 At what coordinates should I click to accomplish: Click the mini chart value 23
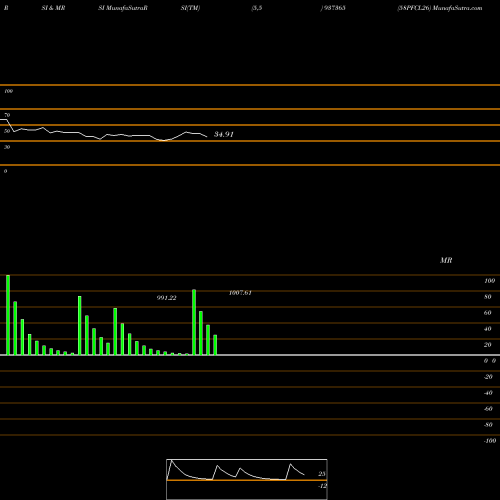pyautogui.click(x=322, y=474)
